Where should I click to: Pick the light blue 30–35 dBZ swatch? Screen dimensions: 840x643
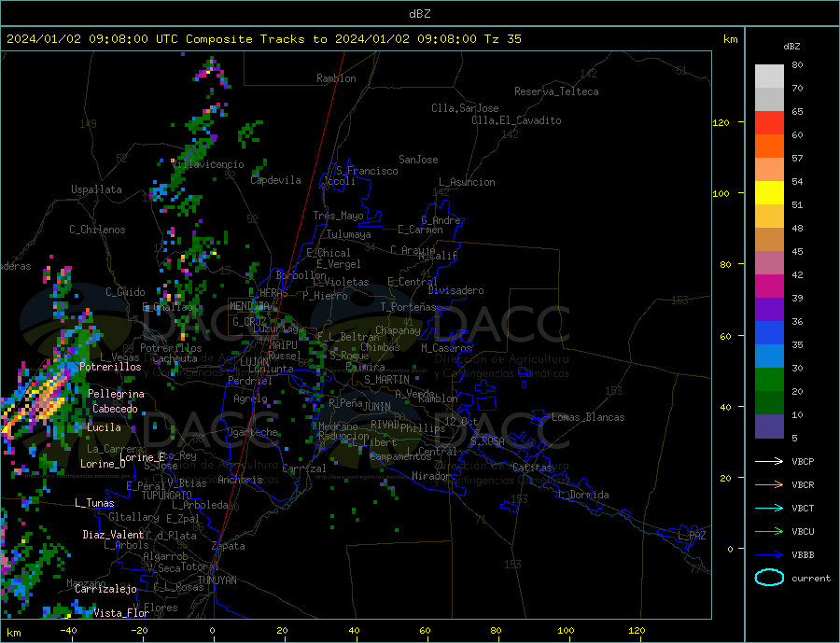coord(769,356)
